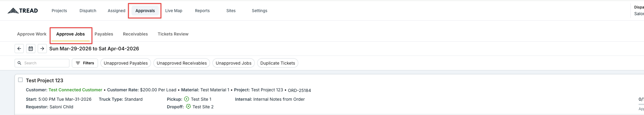Toggle Unapproved Payables filter chip

(126, 63)
